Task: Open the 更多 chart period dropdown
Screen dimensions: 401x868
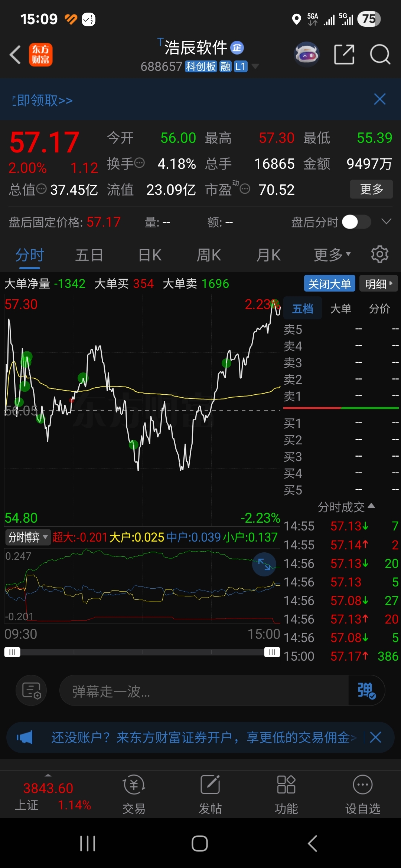Action: 332,255
